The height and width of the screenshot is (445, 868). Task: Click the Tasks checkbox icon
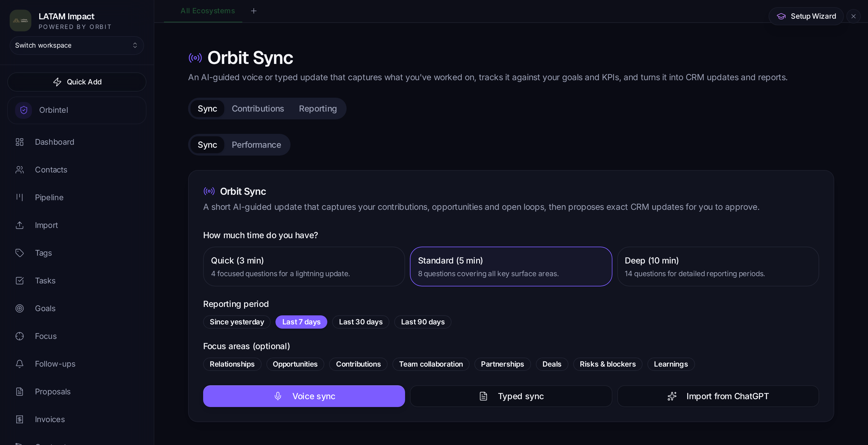[20, 280]
